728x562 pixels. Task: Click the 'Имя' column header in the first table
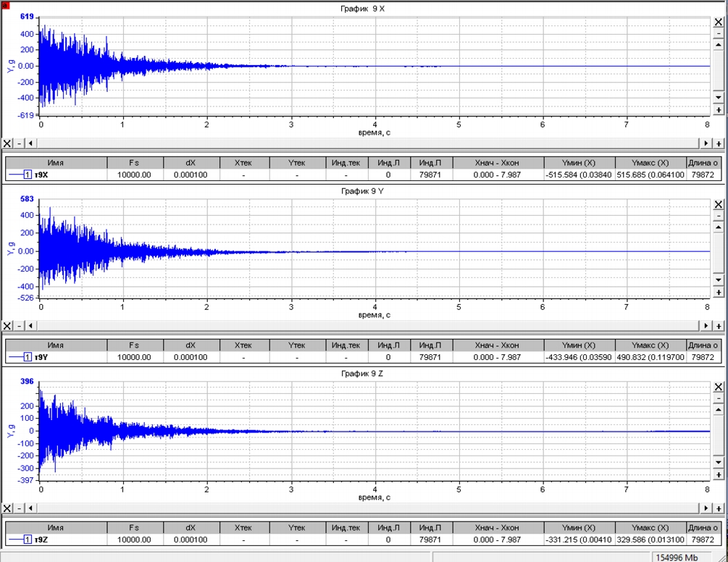pos(56,163)
